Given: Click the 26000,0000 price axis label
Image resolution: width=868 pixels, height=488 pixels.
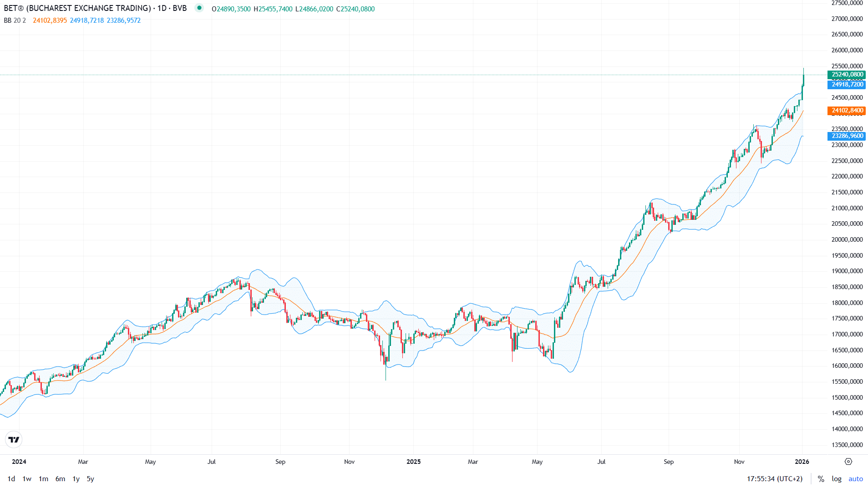Looking at the screenshot, I should point(847,50).
